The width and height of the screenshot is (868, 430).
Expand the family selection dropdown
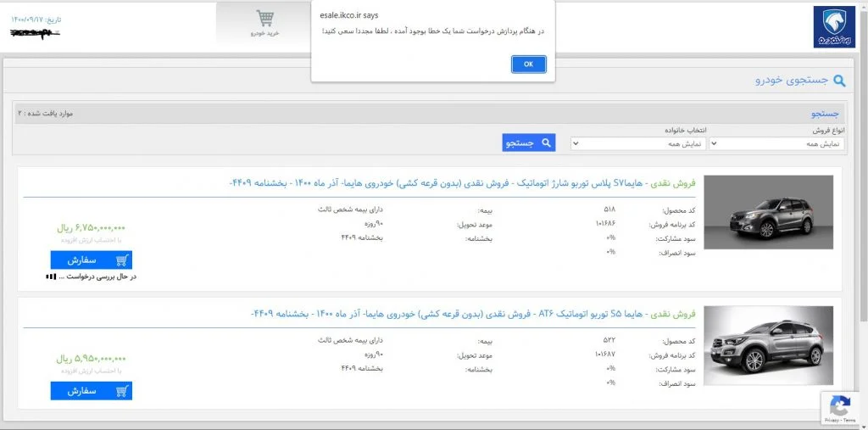click(x=639, y=144)
